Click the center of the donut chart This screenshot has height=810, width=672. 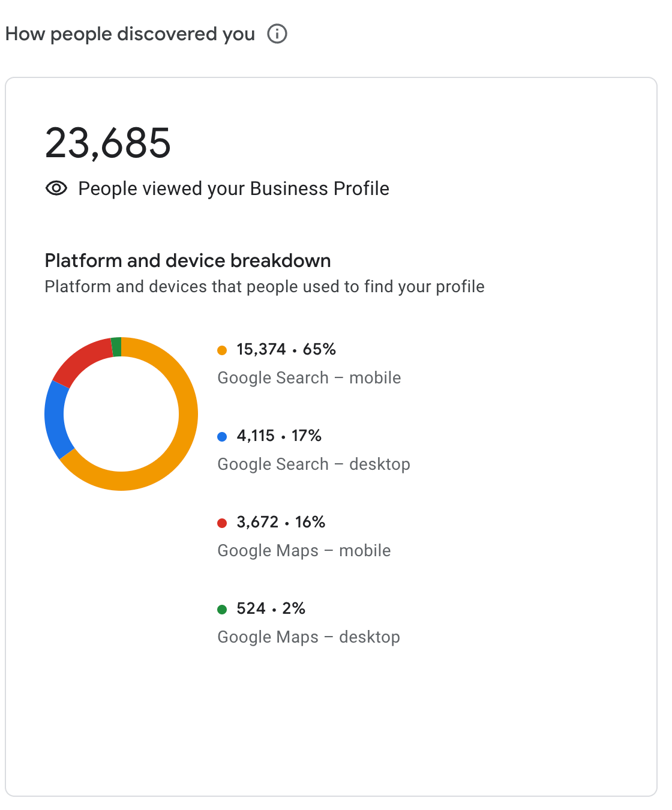pyautogui.click(x=121, y=413)
